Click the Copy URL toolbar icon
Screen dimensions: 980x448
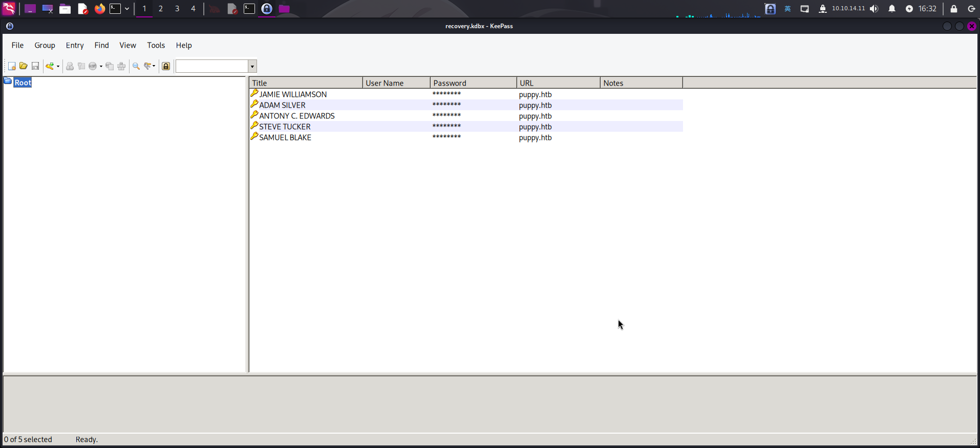(x=110, y=66)
